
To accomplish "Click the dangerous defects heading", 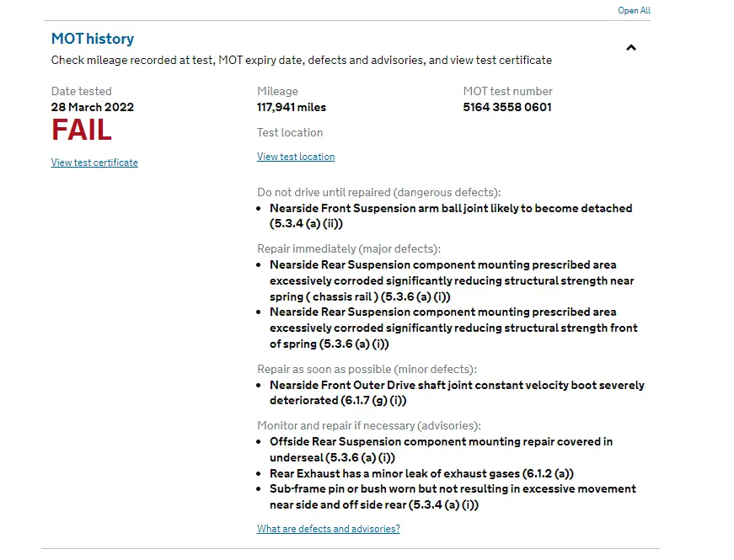I will (379, 192).
